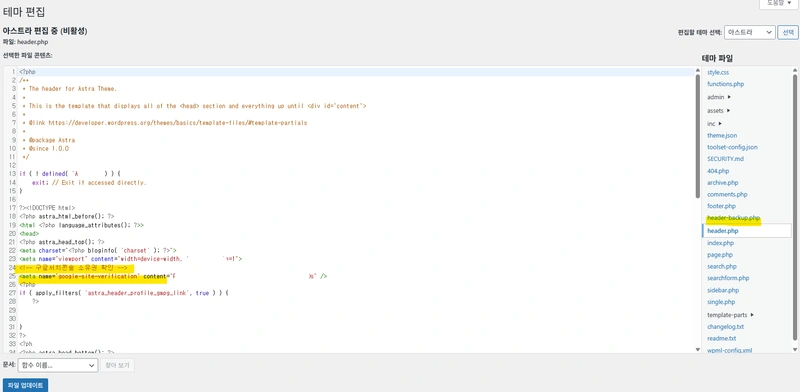Click the 구글서치콘솔 소유권 확인 comment line
Screen dimensions: 800x392
pyautogui.click(x=72, y=267)
